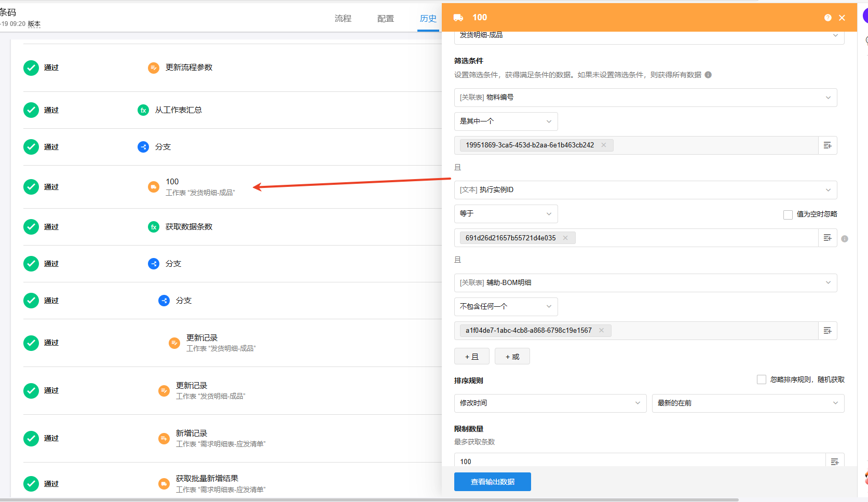Click the info icon after the filter description

coord(708,75)
